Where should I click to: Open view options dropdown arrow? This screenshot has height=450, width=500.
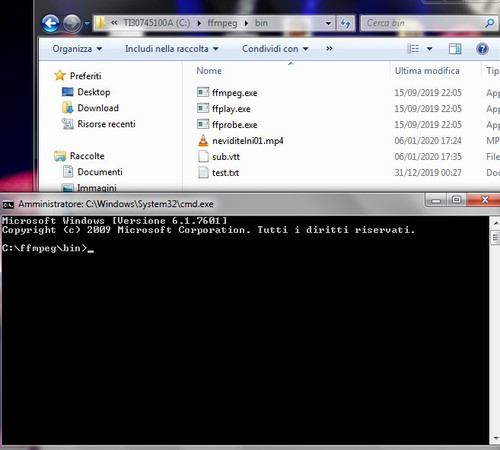[430, 49]
